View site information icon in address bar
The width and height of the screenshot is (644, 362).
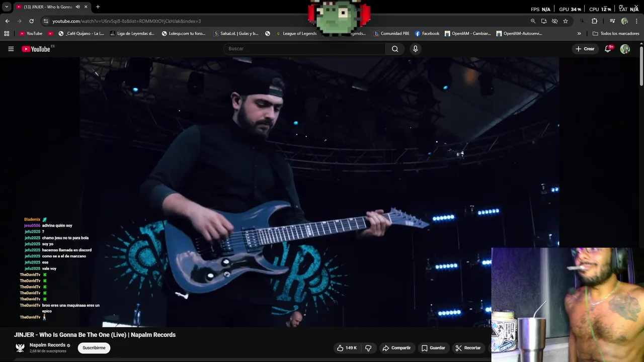click(x=46, y=21)
